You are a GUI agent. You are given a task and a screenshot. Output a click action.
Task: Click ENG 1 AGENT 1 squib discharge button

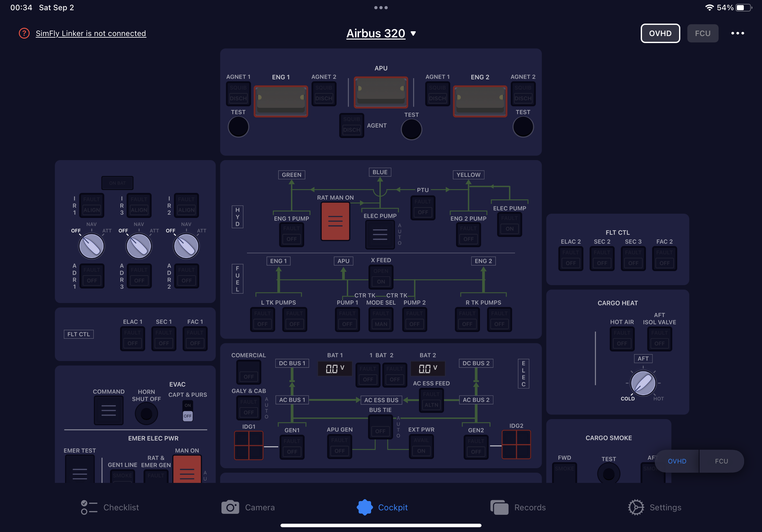[238, 93]
